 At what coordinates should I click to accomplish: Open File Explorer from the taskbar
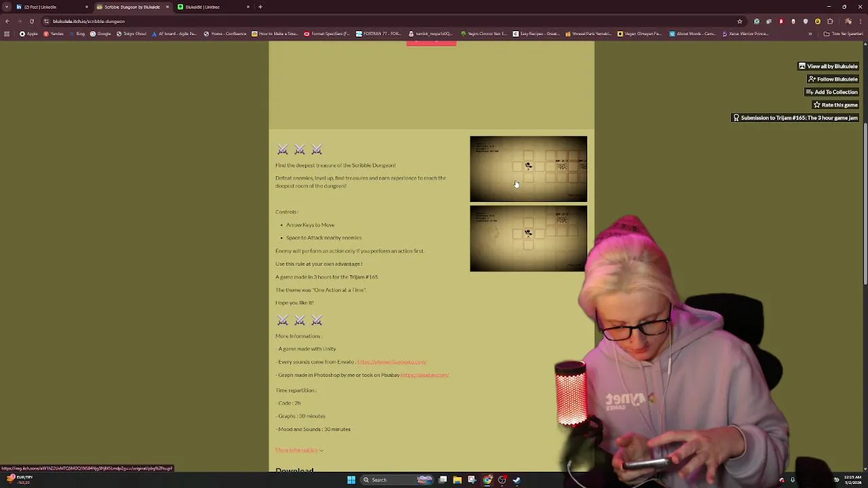(x=457, y=480)
